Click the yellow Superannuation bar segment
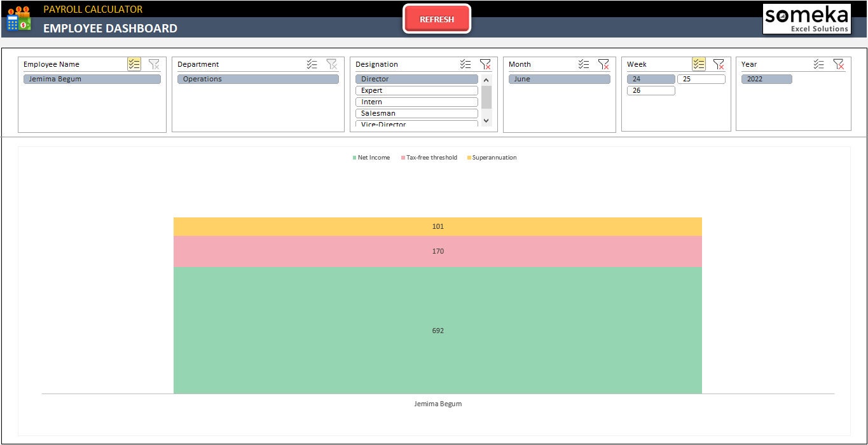The width and height of the screenshot is (868, 445). point(437,226)
